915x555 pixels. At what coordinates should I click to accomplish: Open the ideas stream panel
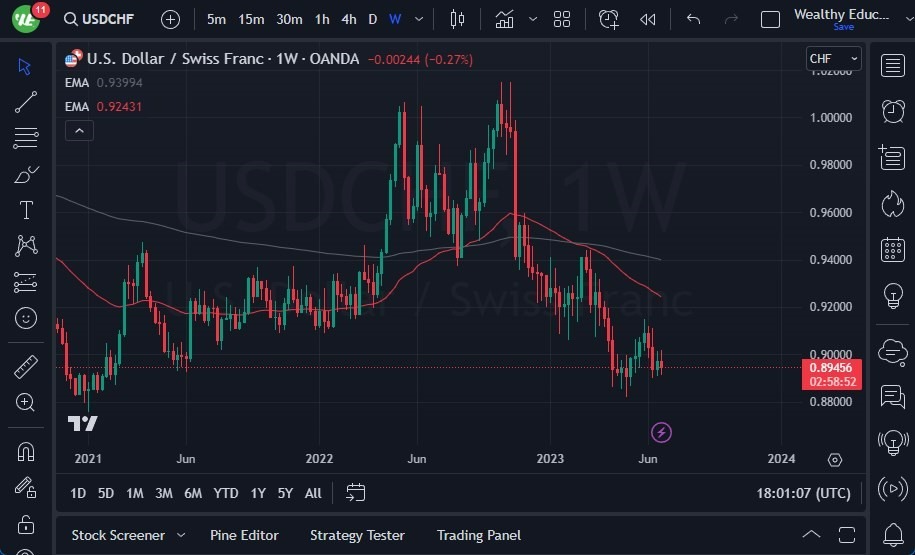(892, 442)
